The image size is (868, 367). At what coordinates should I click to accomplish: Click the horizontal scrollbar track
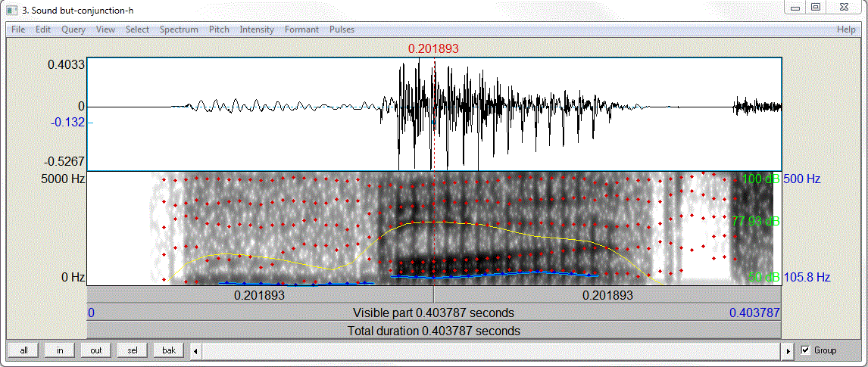click(492, 350)
